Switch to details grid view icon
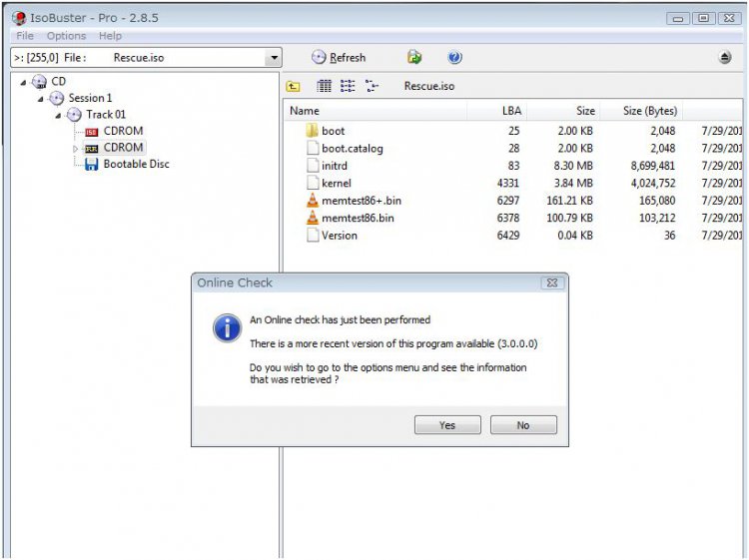 (324, 86)
